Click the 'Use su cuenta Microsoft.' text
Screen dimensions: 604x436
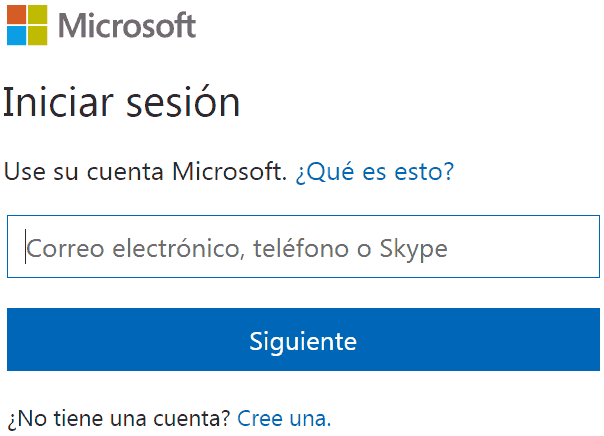pyautogui.click(x=145, y=171)
